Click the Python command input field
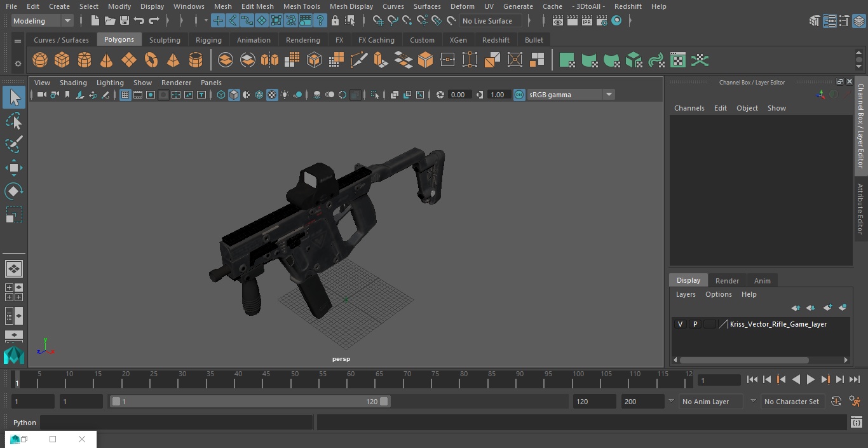Screen dimensions: 868x448 click(x=177, y=423)
